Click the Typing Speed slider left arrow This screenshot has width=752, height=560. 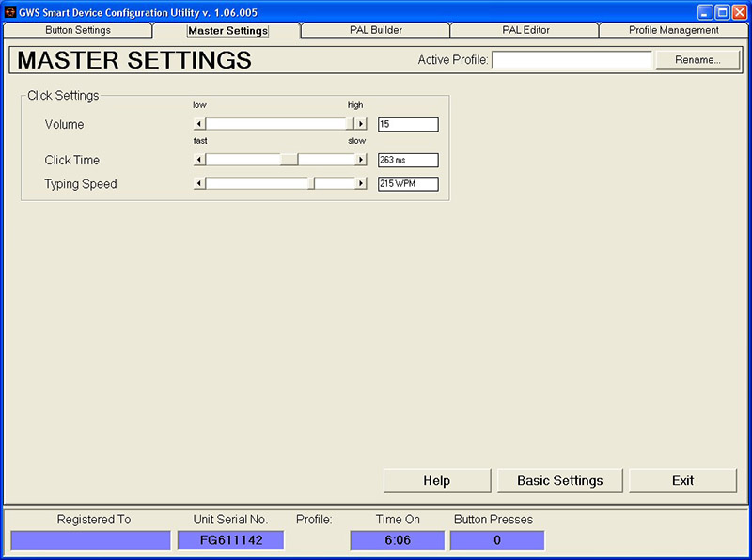(x=199, y=183)
